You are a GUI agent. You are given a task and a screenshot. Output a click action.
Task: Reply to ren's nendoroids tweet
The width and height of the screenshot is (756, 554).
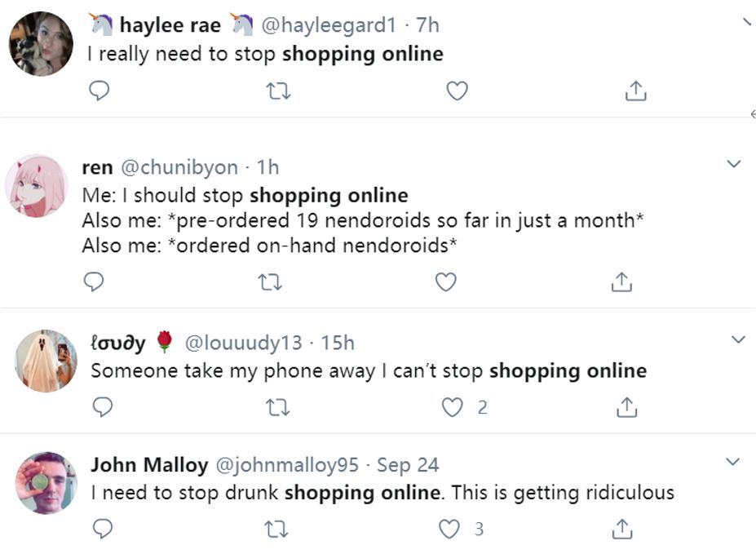tap(94, 281)
